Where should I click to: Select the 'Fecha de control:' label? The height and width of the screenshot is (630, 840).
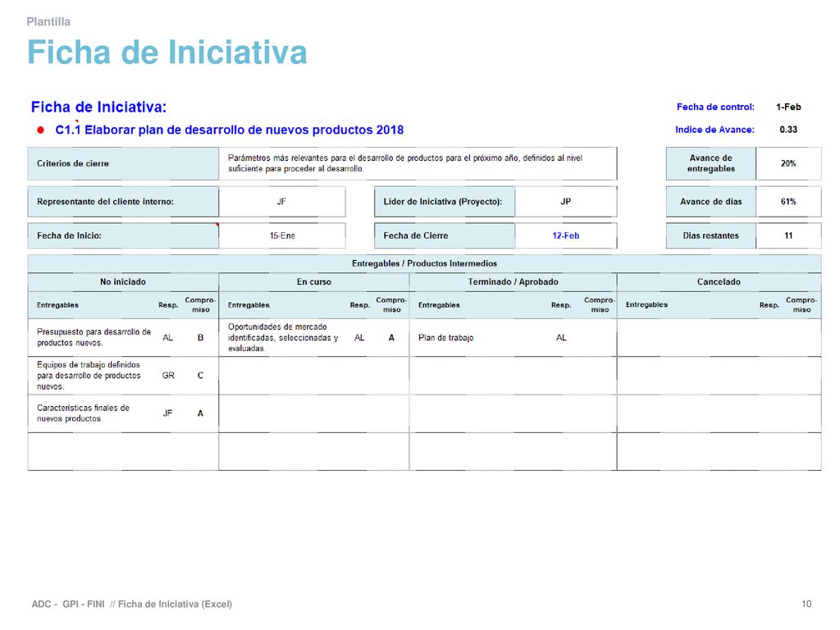(715, 107)
